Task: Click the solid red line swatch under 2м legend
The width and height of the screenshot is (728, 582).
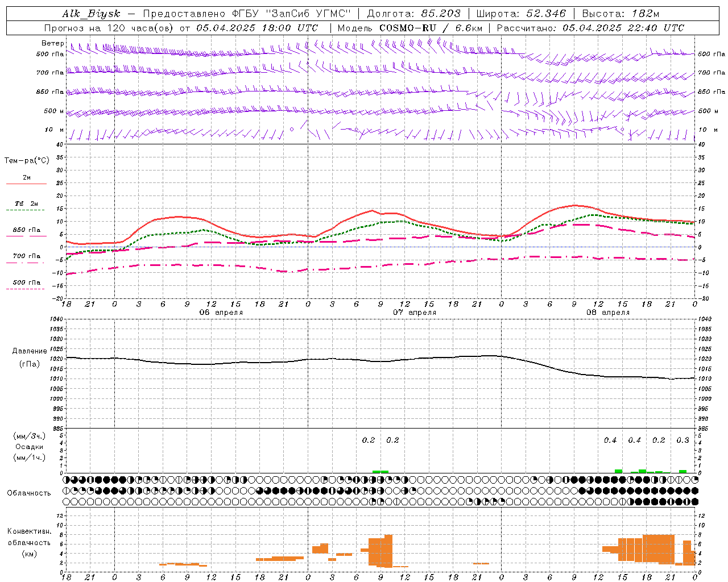Action: (x=27, y=184)
